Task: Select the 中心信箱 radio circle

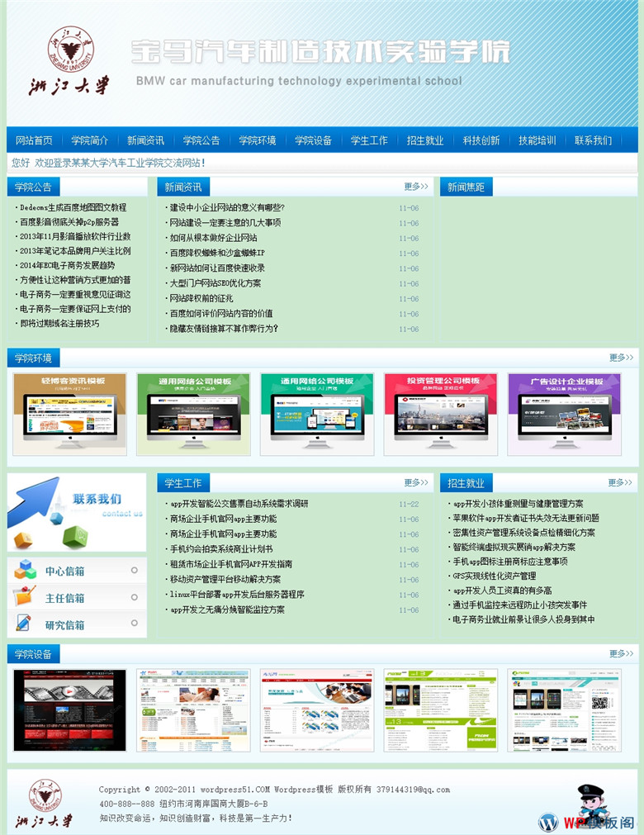Action: click(x=134, y=571)
